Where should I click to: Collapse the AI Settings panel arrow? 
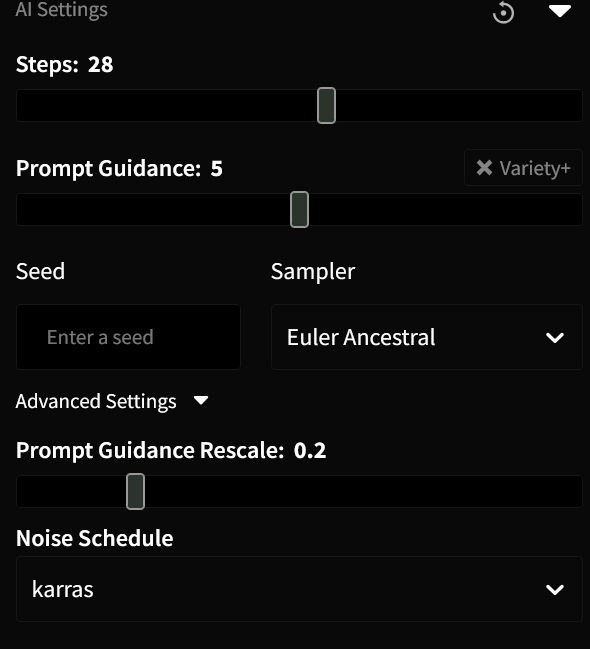[560, 11]
